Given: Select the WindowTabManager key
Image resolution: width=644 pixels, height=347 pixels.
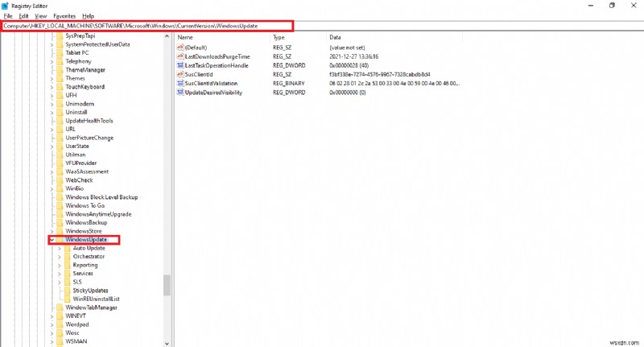Looking at the screenshot, I should 91,308.
